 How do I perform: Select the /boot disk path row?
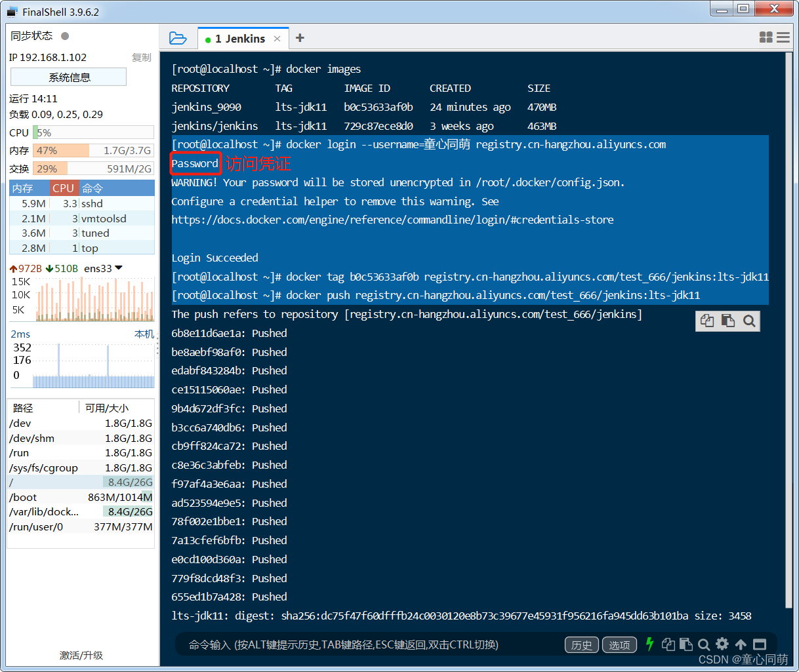tap(81, 497)
